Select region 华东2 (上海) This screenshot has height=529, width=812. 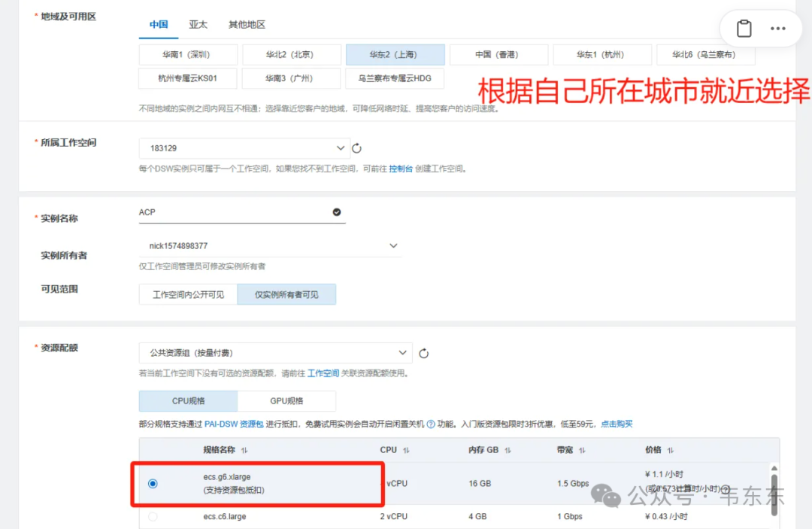coord(395,54)
